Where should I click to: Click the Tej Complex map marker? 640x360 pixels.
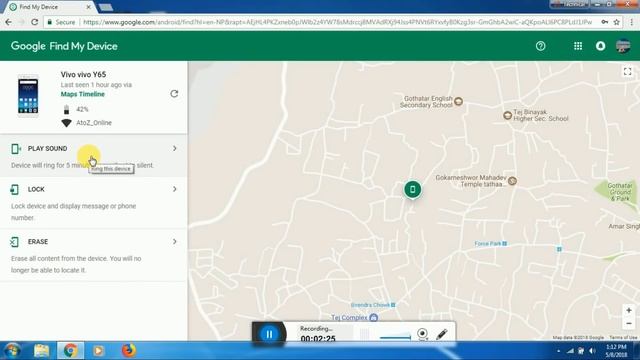[373, 317]
